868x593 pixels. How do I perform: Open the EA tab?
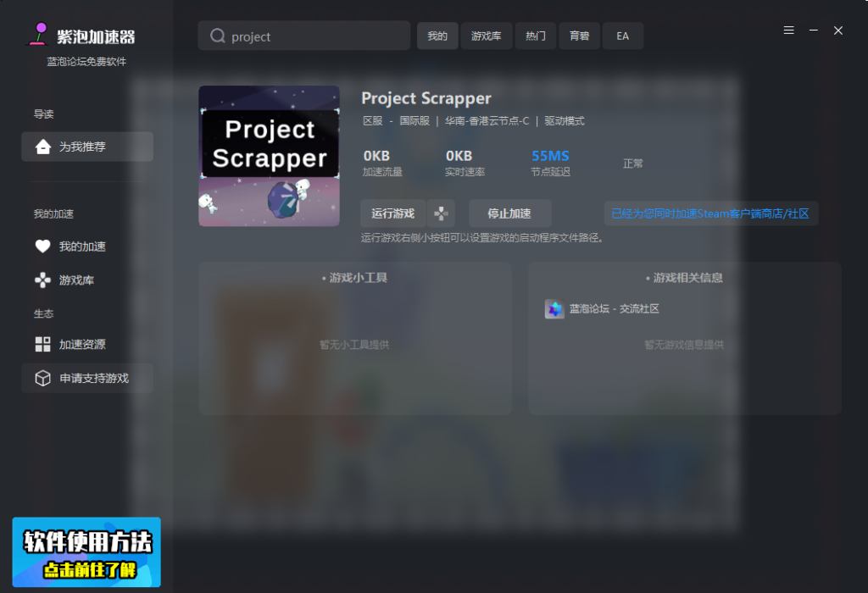coord(623,36)
